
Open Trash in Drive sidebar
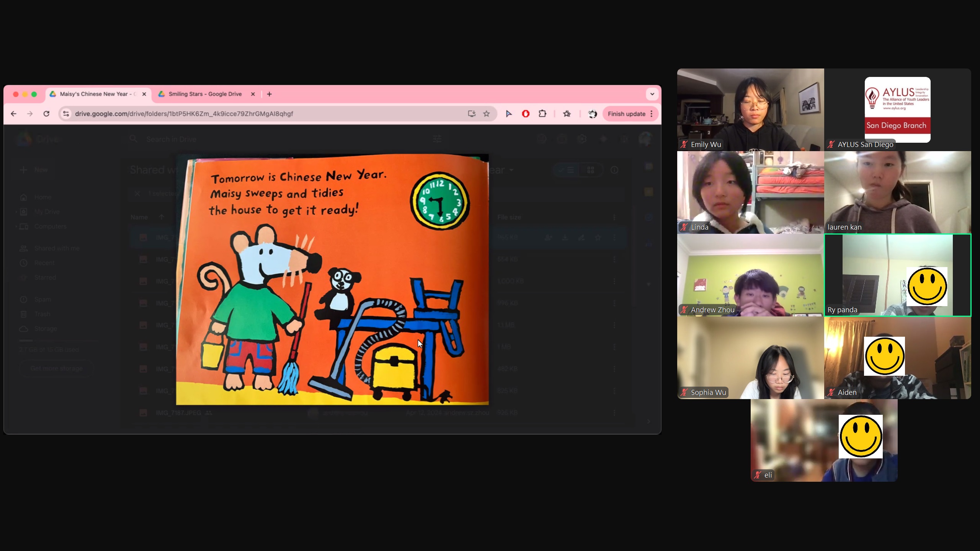tap(42, 314)
